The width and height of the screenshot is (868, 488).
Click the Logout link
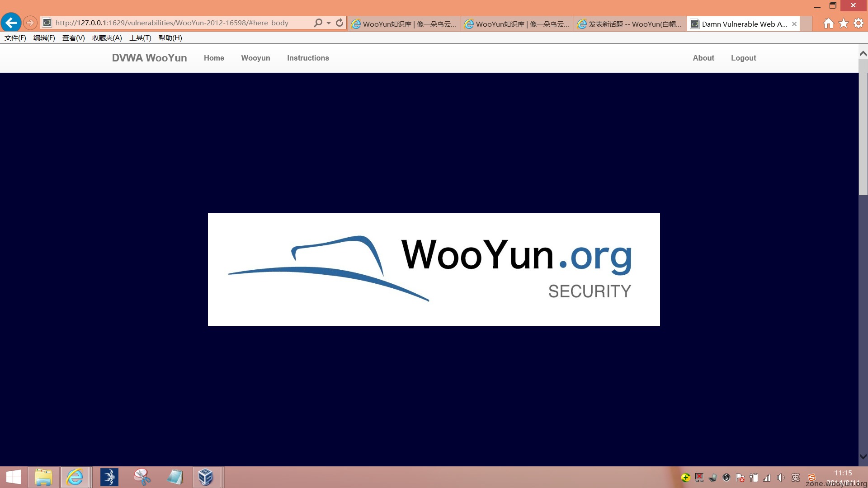743,58
